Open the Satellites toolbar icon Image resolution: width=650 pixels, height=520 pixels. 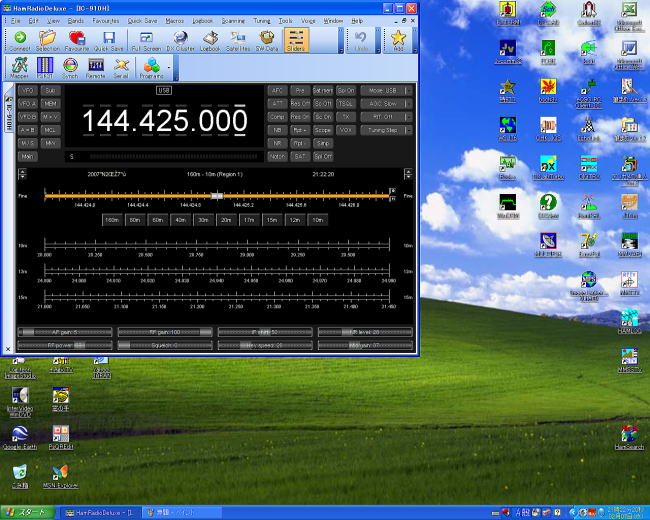pyautogui.click(x=238, y=41)
